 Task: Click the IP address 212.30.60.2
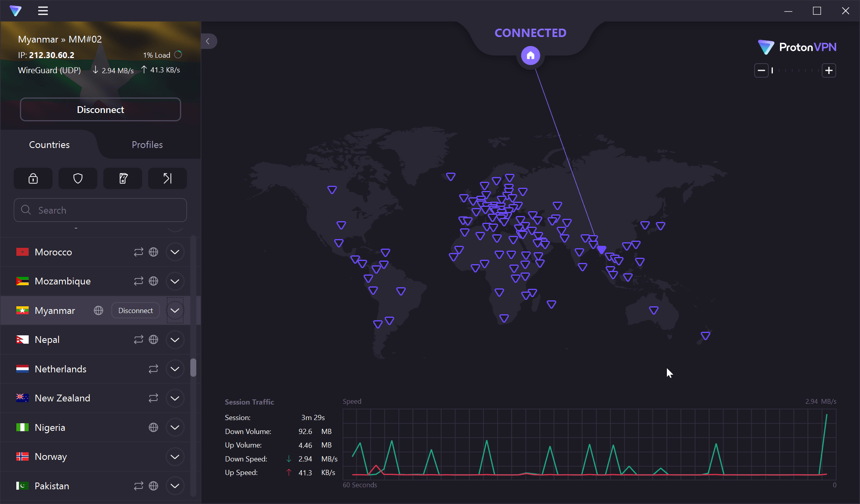pyautogui.click(x=52, y=55)
